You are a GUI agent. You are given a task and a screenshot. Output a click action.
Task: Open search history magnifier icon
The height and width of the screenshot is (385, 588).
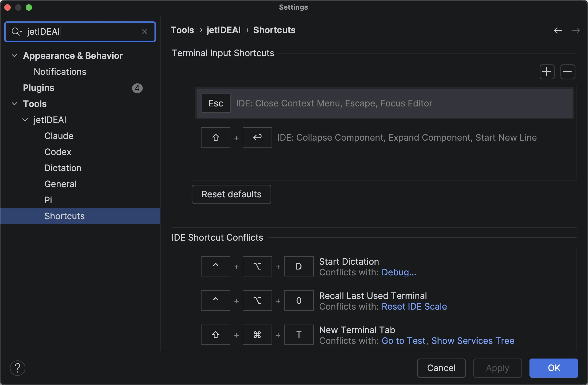click(17, 32)
